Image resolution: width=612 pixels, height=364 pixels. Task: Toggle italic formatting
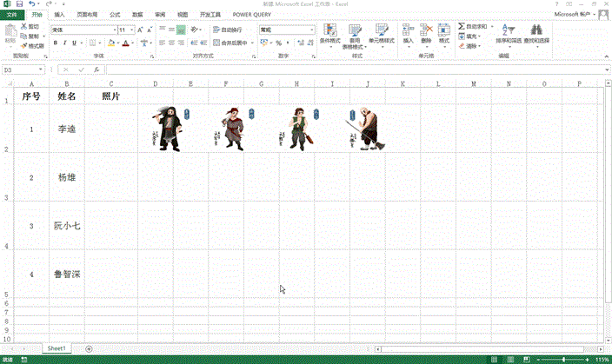[64, 43]
